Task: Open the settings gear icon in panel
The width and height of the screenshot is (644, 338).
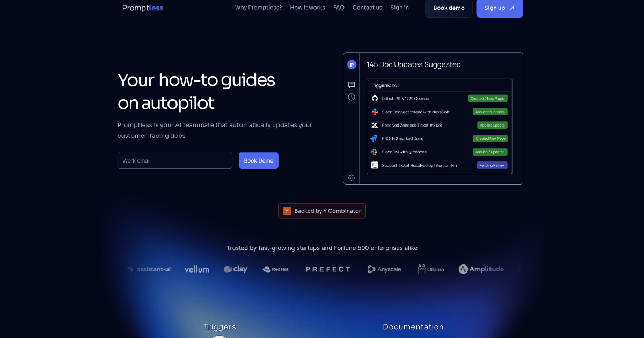Action: [352, 178]
